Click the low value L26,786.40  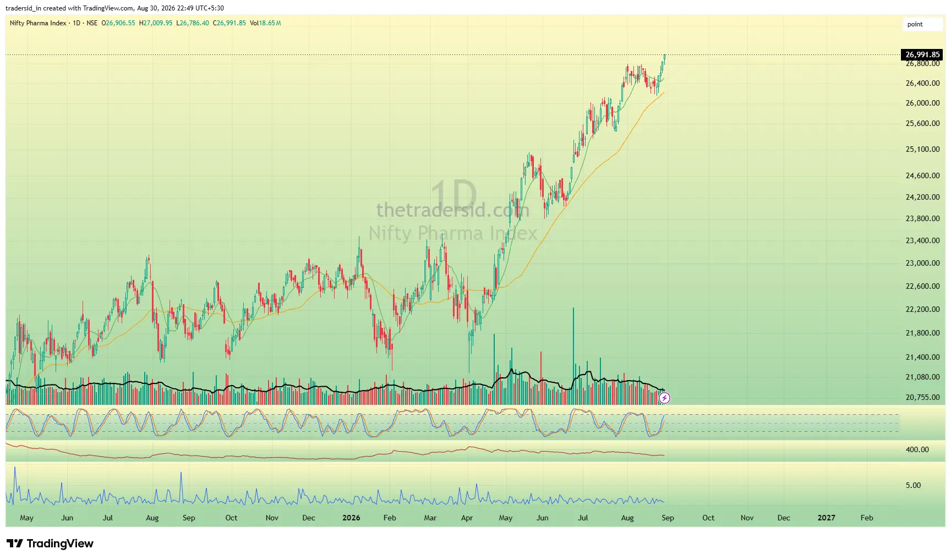[193, 23]
